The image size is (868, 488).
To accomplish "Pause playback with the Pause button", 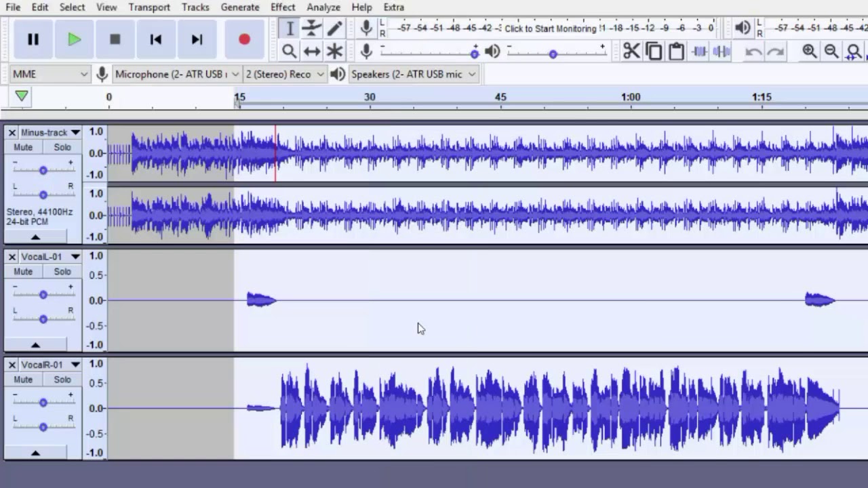I will (x=33, y=40).
